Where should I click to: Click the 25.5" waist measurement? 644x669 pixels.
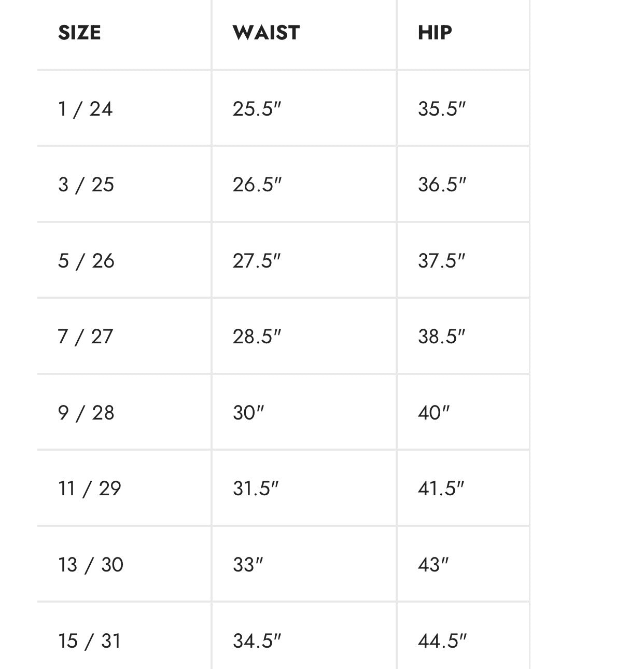click(x=257, y=109)
